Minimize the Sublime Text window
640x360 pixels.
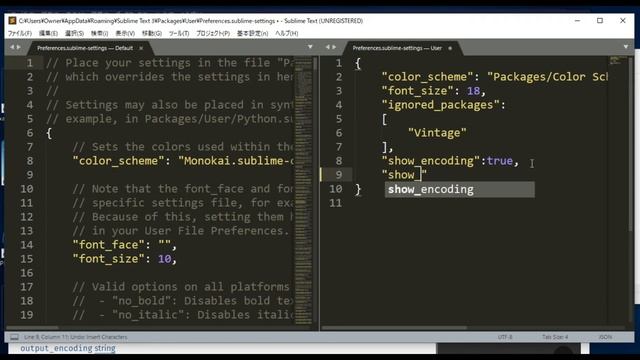(577, 20)
